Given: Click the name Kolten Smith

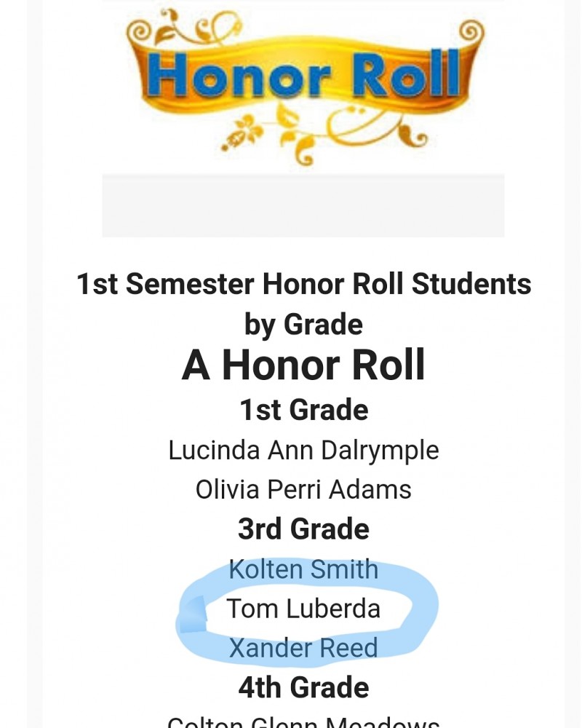Looking at the screenshot, I should tap(303, 569).
